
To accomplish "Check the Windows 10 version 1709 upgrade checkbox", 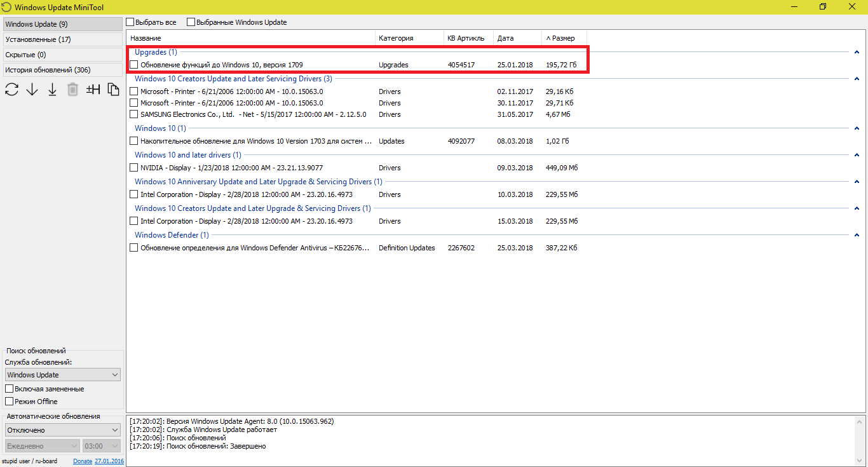I will pyautogui.click(x=133, y=65).
